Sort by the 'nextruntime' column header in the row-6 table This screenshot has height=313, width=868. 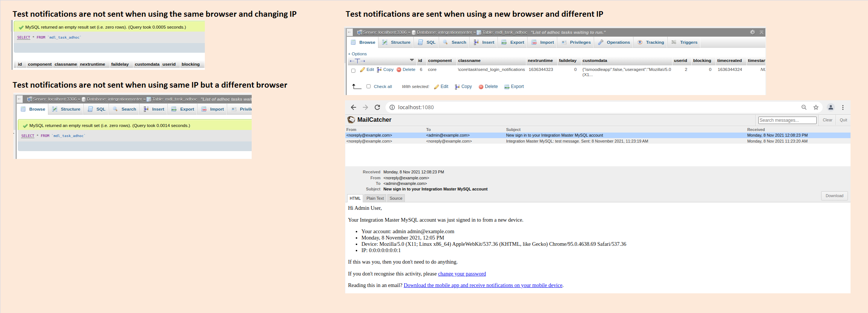tap(540, 61)
